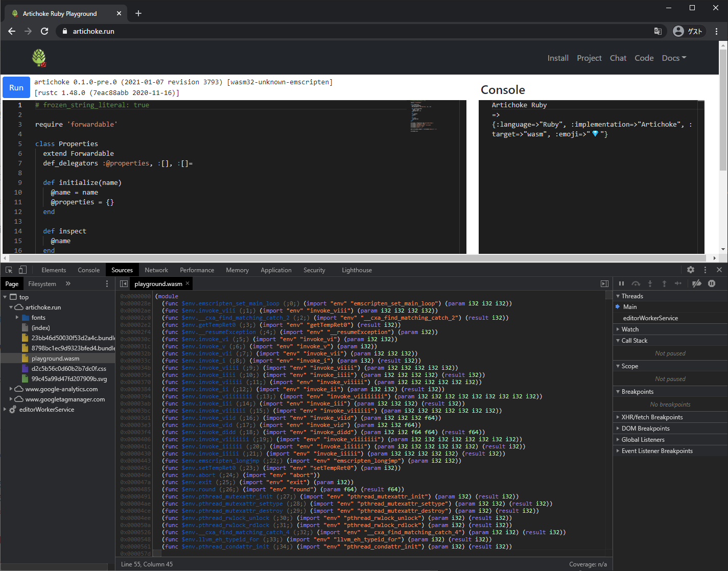Expand the fonts folder
728x571 pixels.
(x=17, y=317)
